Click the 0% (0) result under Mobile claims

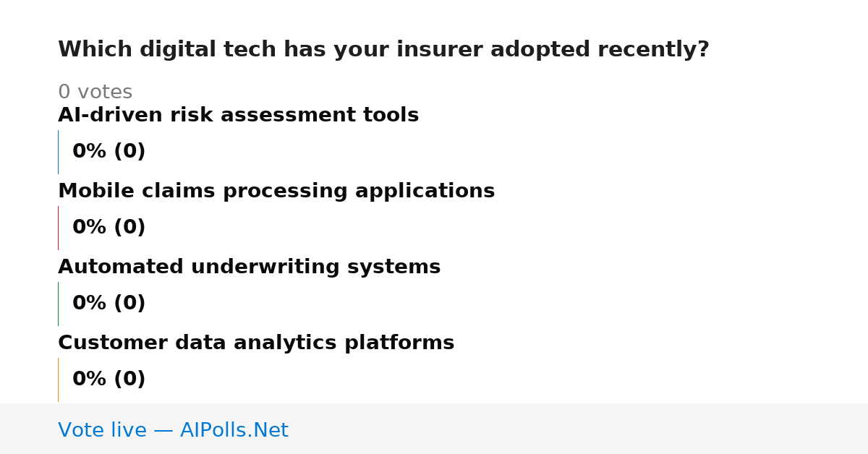[x=109, y=228]
